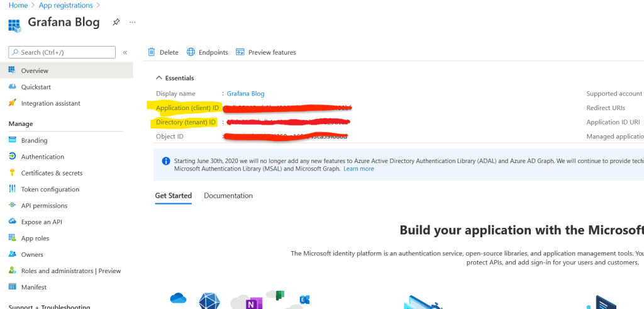
Task: Open Quickstart cloud icon in sidebar
Action: [13, 87]
